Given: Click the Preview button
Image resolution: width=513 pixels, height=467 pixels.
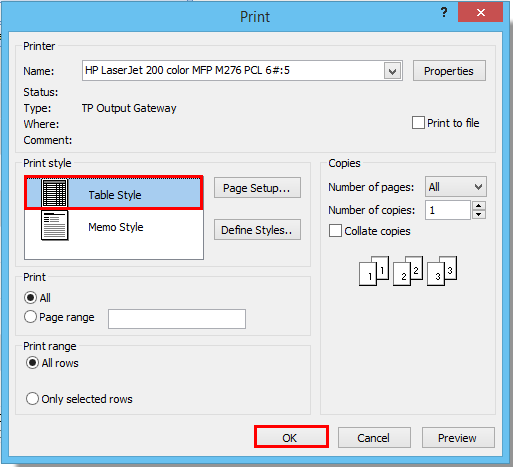Looking at the screenshot, I should 458,438.
